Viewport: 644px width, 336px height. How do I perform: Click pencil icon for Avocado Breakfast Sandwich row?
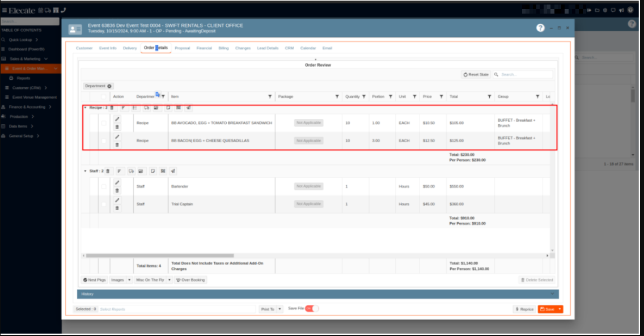coord(117,119)
